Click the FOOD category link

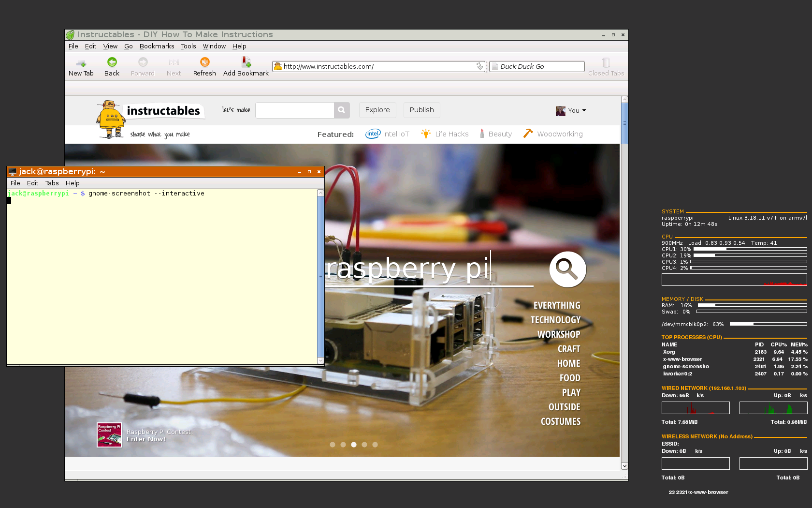[x=570, y=378]
